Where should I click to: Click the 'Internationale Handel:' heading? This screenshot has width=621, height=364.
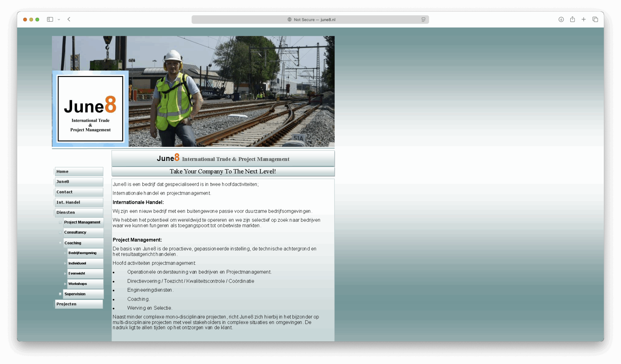point(138,202)
